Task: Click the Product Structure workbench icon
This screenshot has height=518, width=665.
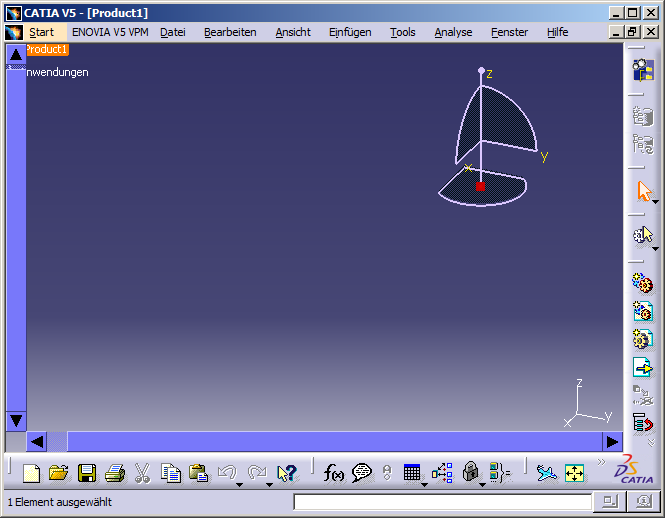Action: point(643,70)
